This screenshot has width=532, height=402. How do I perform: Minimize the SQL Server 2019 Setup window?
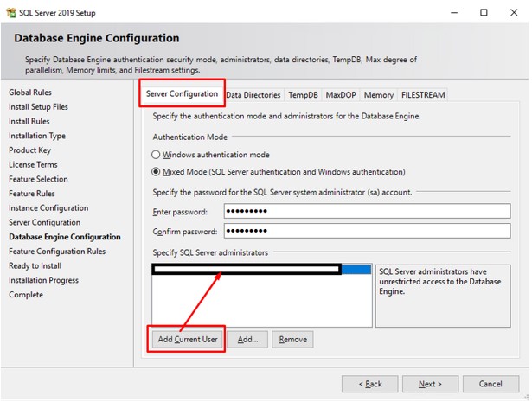pos(454,13)
